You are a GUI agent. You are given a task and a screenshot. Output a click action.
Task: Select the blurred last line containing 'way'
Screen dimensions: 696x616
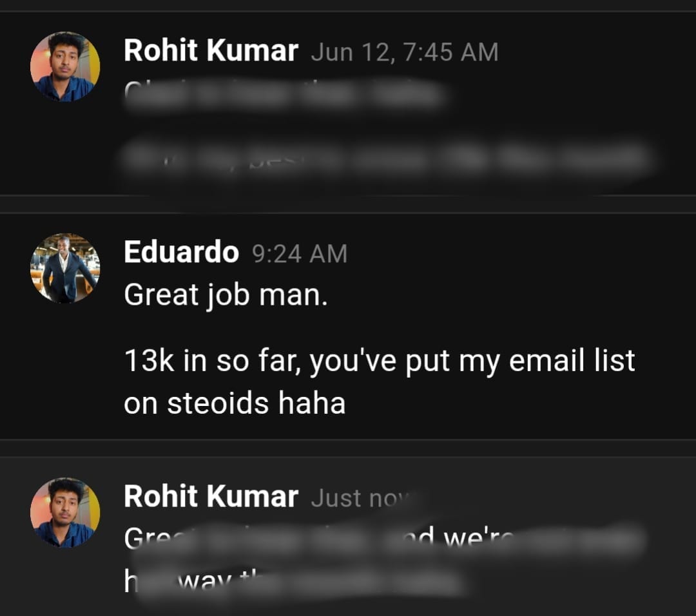(x=293, y=582)
